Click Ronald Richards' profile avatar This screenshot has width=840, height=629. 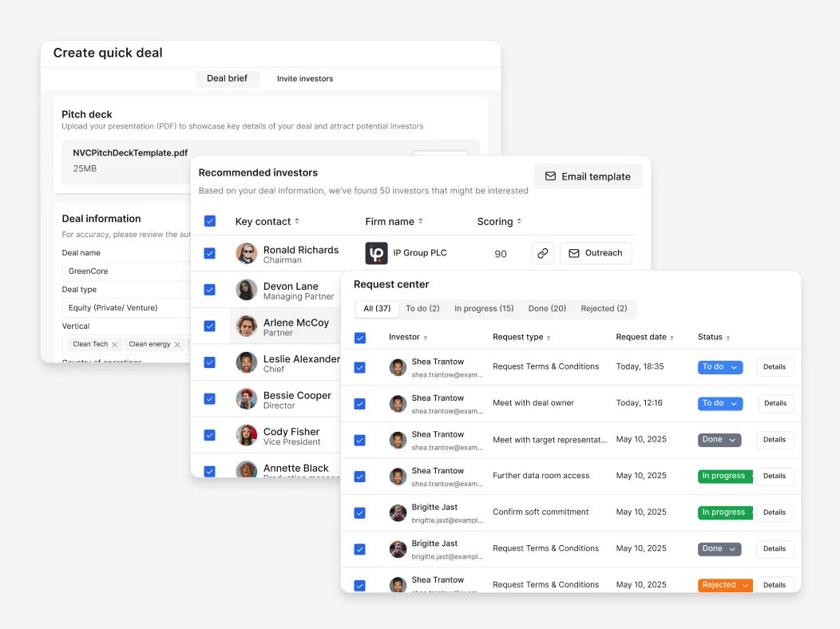point(247,254)
